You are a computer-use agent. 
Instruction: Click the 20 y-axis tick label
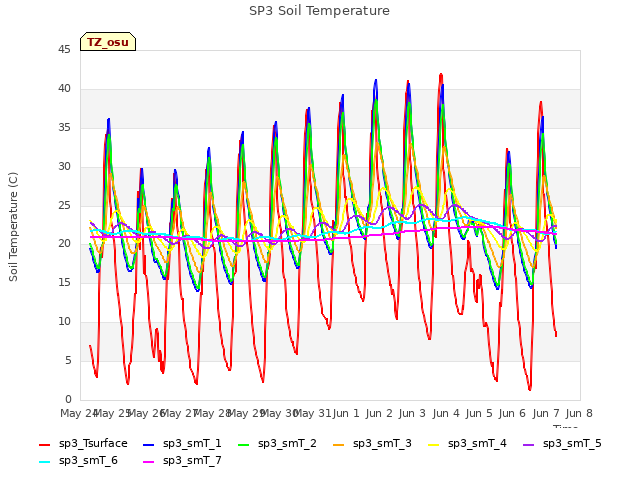(64, 244)
